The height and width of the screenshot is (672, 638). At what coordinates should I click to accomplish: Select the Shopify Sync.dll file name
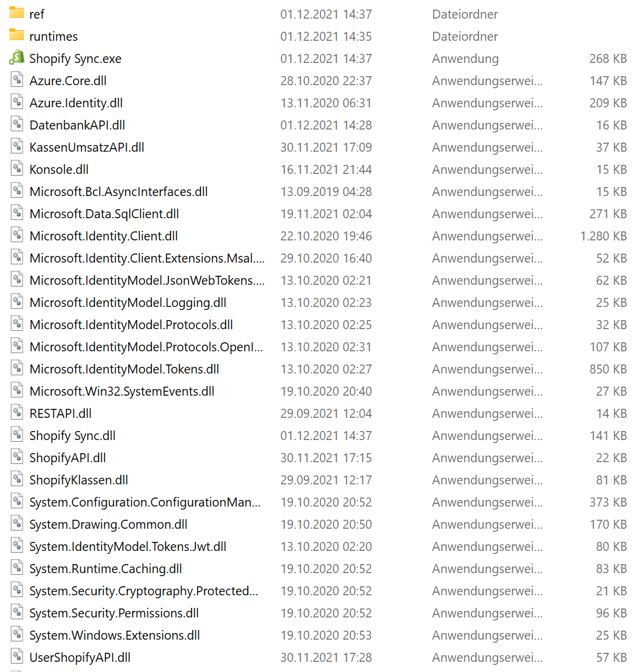[72, 436]
